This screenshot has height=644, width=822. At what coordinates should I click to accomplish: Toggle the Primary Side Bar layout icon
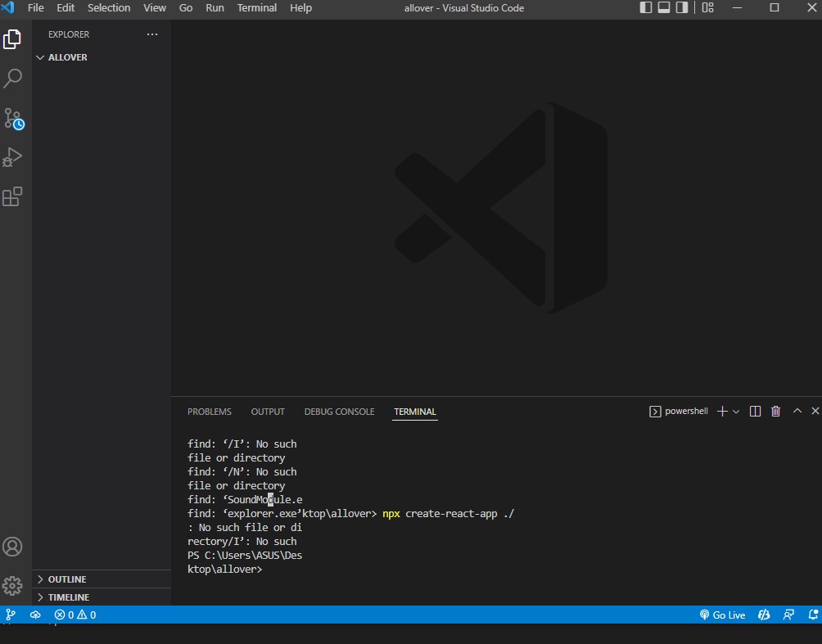point(646,7)
